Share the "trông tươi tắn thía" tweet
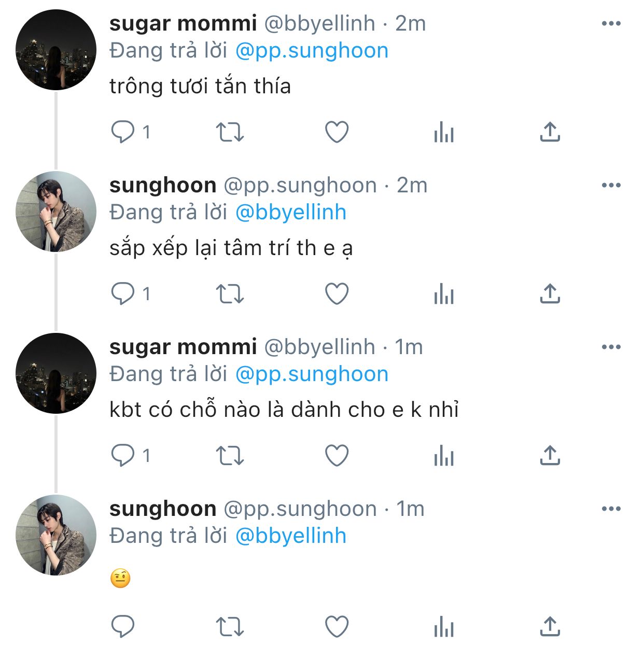 [550, 132]
